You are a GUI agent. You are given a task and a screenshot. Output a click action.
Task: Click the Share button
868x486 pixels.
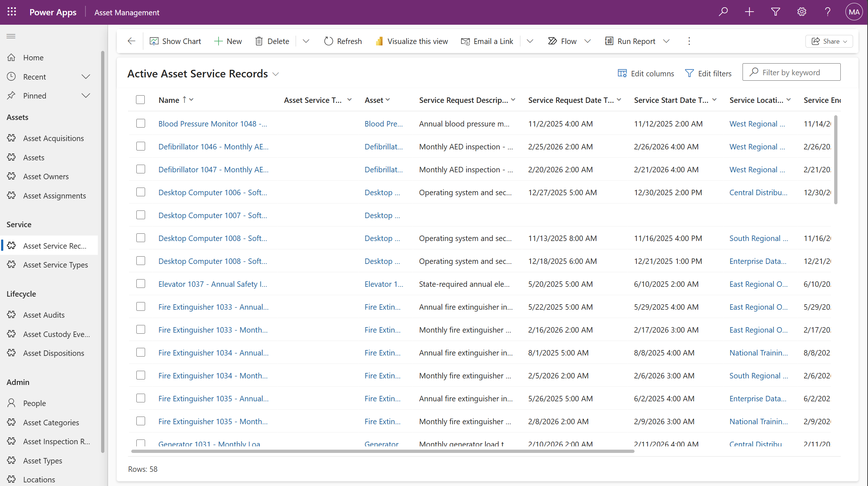coord(829,41)
